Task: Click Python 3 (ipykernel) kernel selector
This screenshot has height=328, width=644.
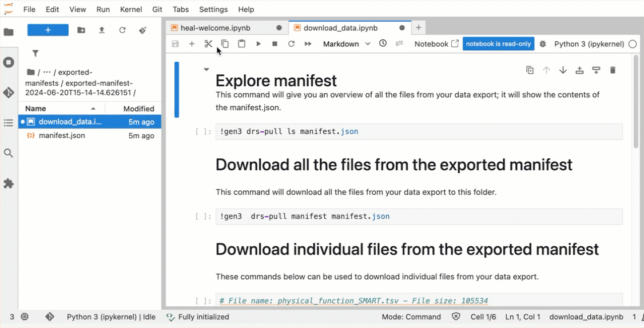Action: pos(589,44)
